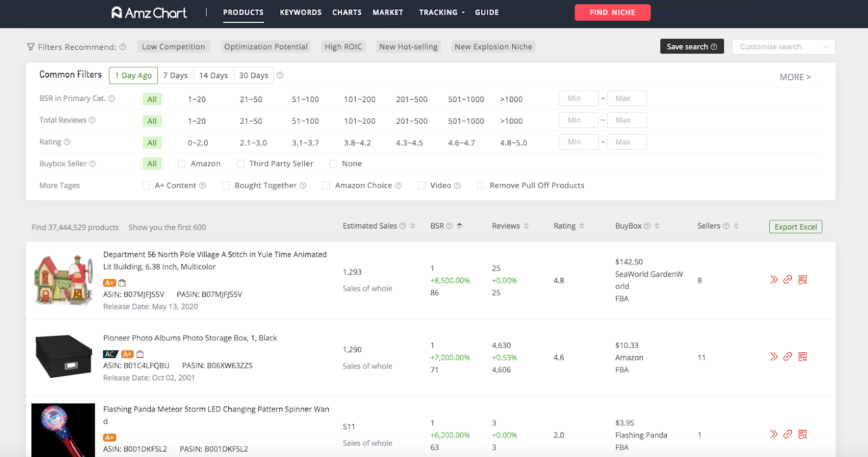868x457 pixels.
Task: Enable the Video tag checkbox
Action: (x=422, y=185)
